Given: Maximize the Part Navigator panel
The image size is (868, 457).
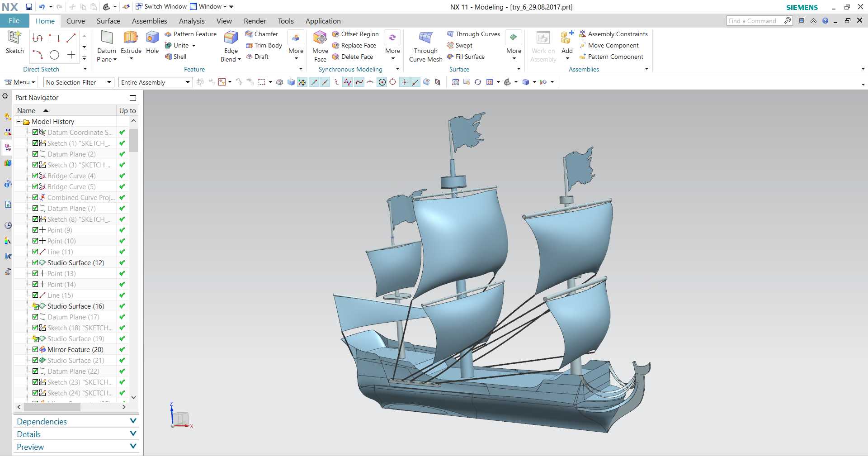Looking at the screenshot, I should point(133,98).
